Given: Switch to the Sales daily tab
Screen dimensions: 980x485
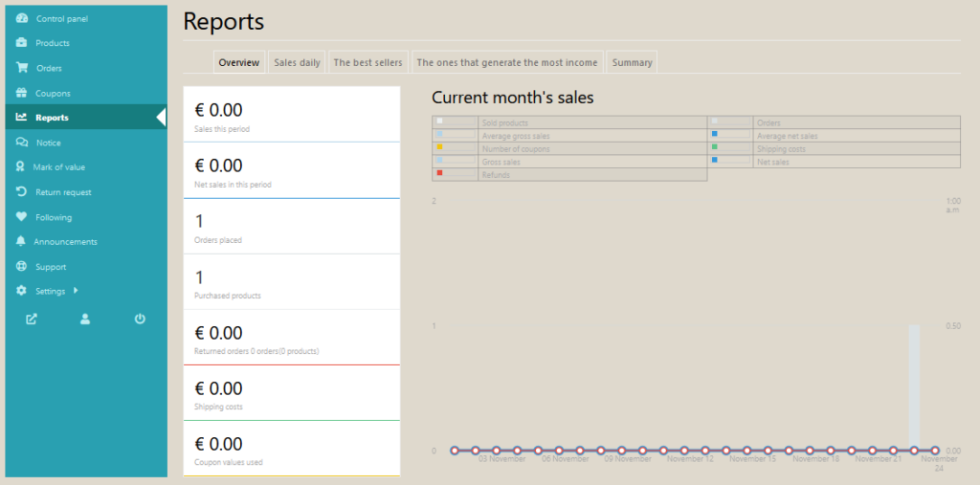Looking at the screenshot, I should 297,63.
